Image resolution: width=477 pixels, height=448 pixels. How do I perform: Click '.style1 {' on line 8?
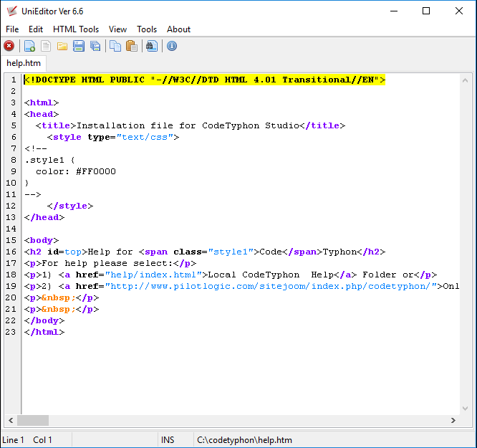(50, 160)
